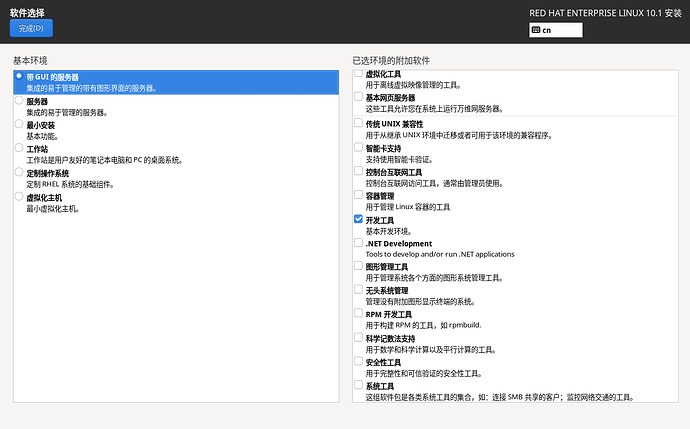Click the 基本环境 section heading

(30, 60)
